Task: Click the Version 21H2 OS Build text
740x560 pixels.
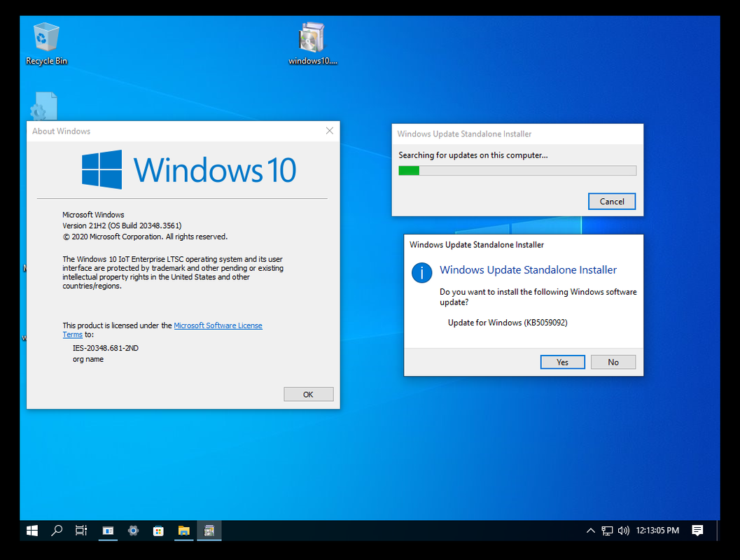Action: click(122, 225)
